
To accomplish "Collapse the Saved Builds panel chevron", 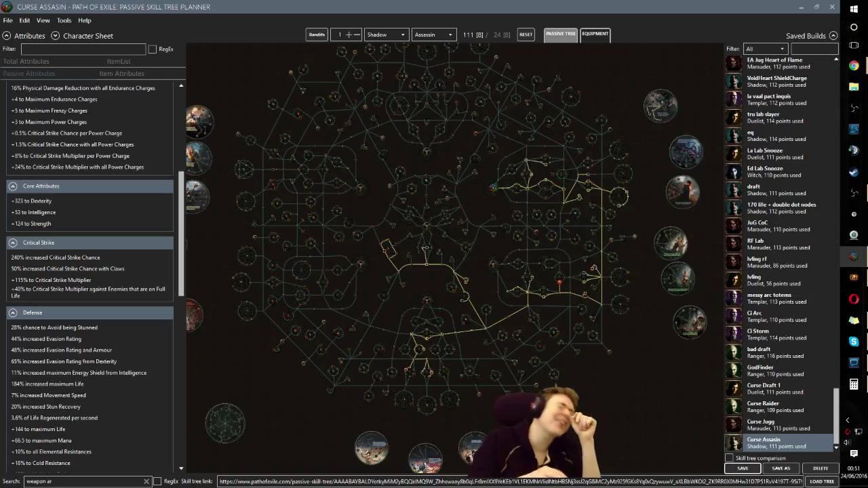I will click(x=833, y=36).
